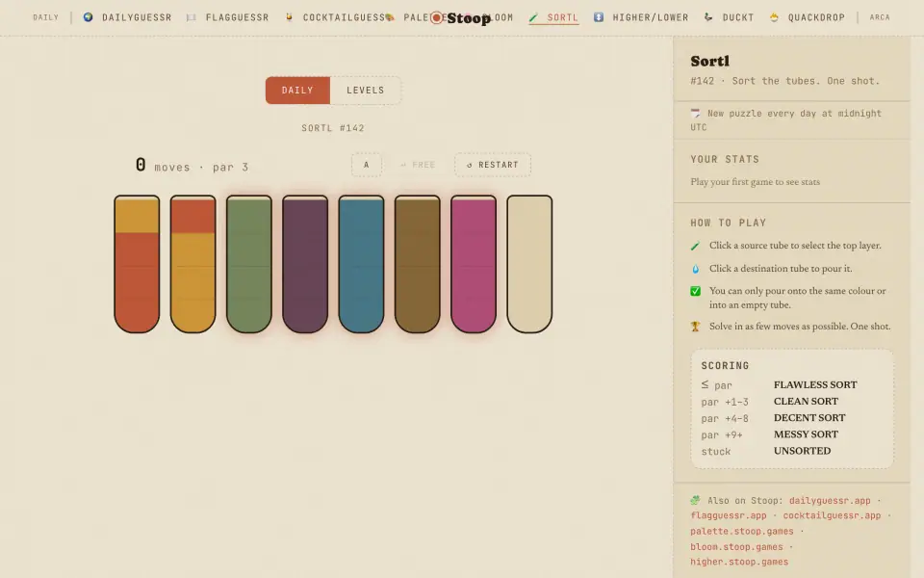Restart the puzzle
The width and height of the screenshot is (924, 578).
[x=493, y=165]
